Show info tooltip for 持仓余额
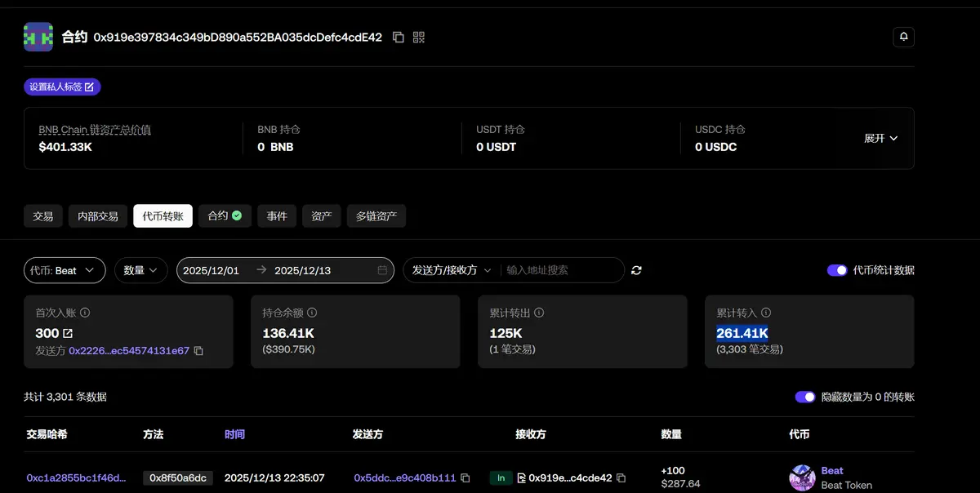The height and width of the screenshot is (493, 980). click(312, 313)
